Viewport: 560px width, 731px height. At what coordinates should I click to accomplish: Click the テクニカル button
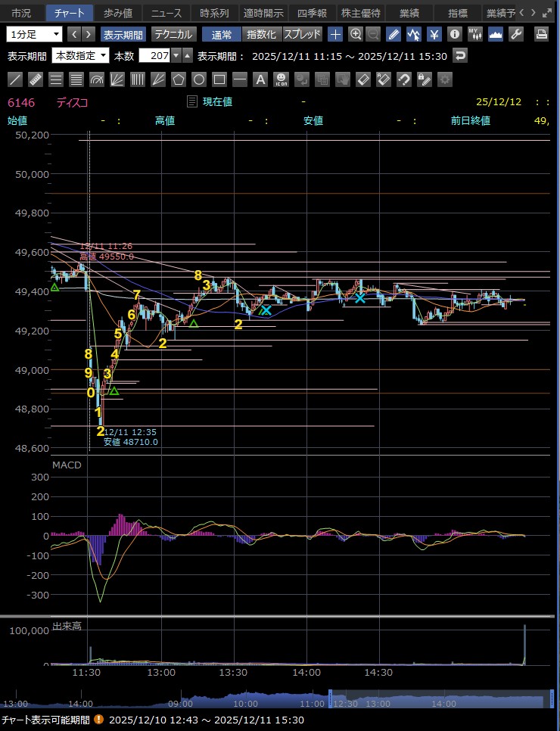click(173, 34)
